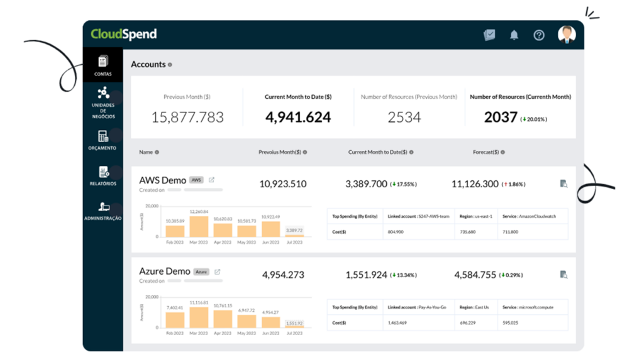
Task: Click the Azure tag badge
Action: 201,271
